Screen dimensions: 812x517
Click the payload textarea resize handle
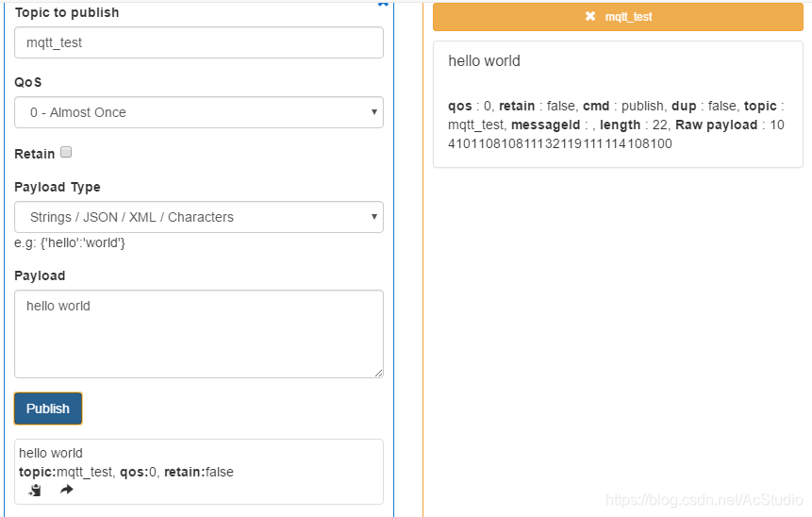(378, 373)
